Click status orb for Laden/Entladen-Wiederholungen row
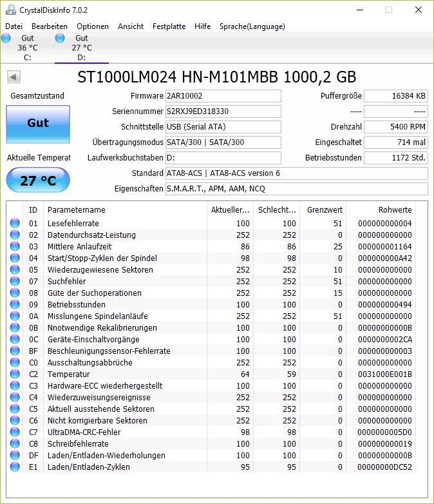 (x=15, y=455)
